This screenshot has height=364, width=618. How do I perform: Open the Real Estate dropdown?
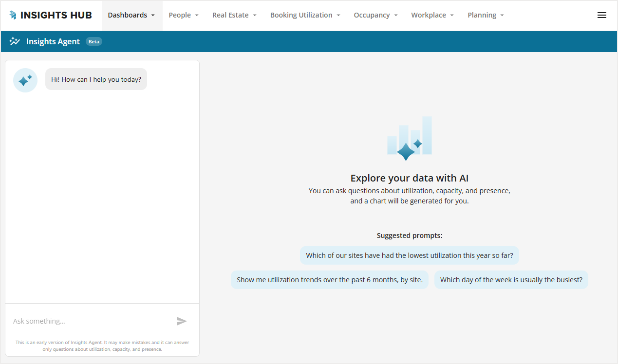[234, 15]
